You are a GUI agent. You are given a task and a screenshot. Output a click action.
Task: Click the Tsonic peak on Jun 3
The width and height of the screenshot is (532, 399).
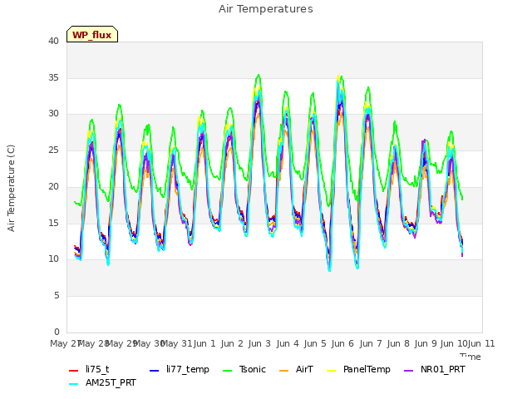tap(259, 75)
